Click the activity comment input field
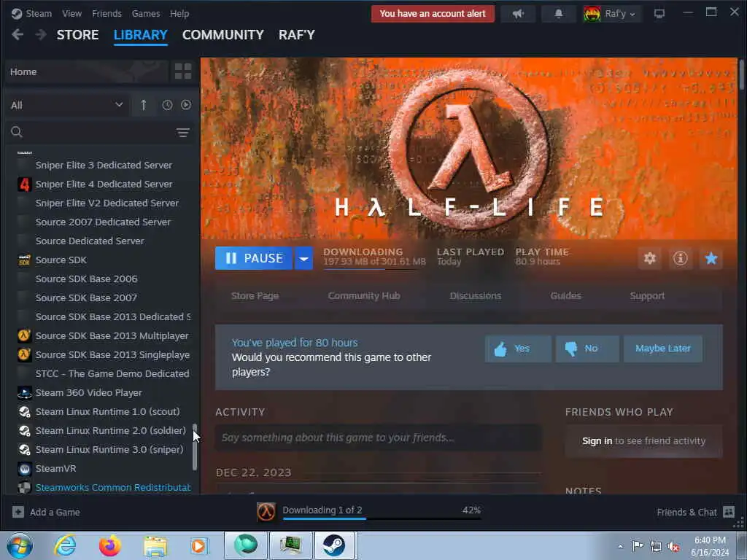The image size is (747, 560). coord(379,437)
